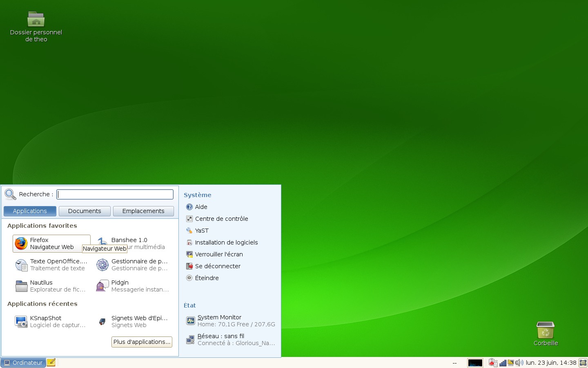Click the clock showing lun. 23 juin, 14:38
This screenshot has height=368, width=588.
551,363
